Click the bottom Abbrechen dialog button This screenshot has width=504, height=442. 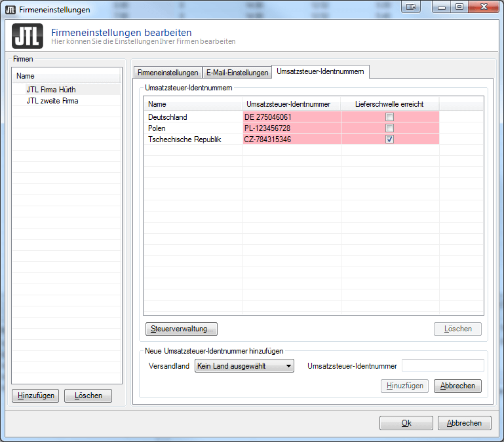pos(465,423)
